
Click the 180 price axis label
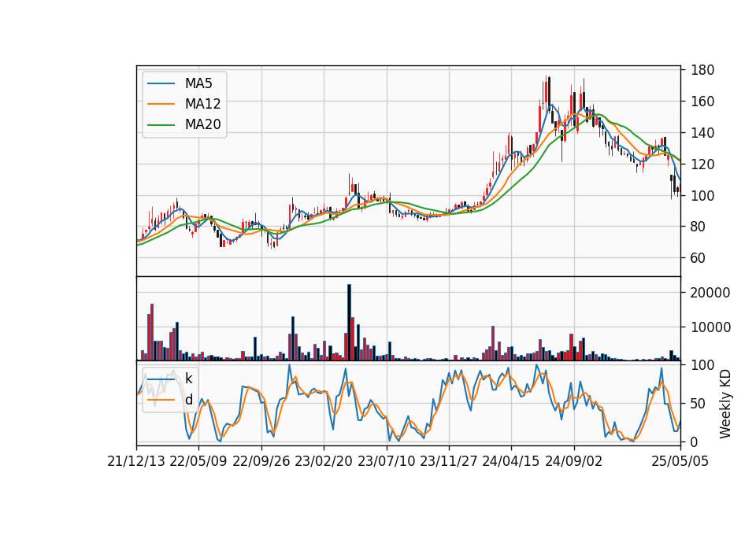coord(702,70)
